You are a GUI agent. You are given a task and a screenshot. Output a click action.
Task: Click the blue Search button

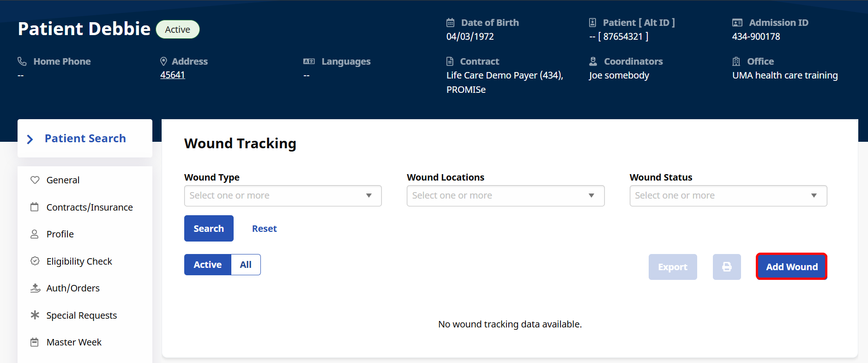(x=209, y=229)
